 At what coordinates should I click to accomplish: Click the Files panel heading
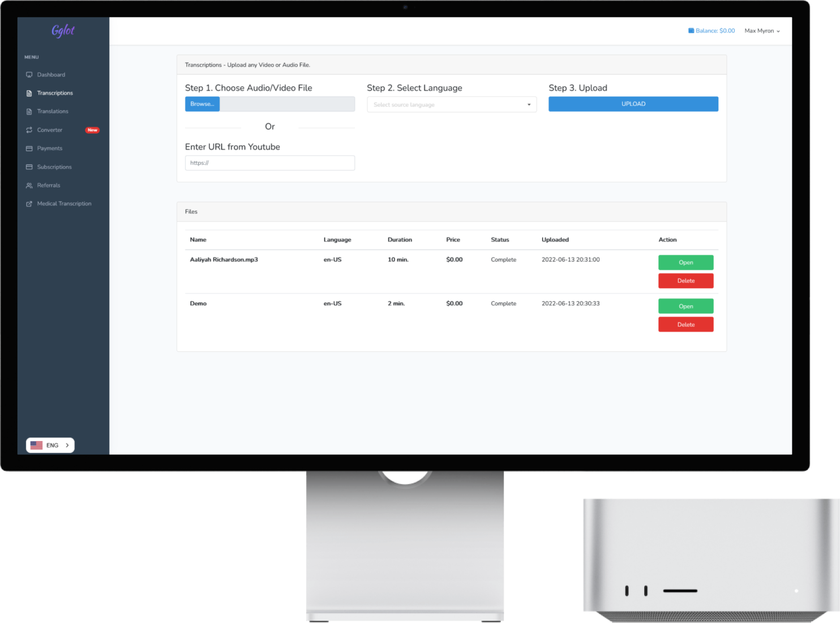pos(191,212)
